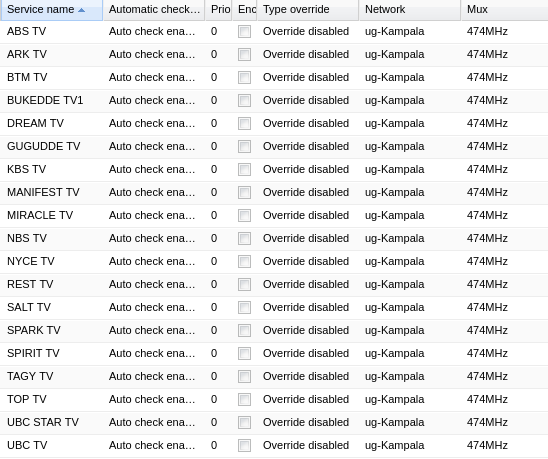Click ug-Kampala network cell for TOP TV
The height and width of the screenshot is (459, 548).
[x=395, y=399]
